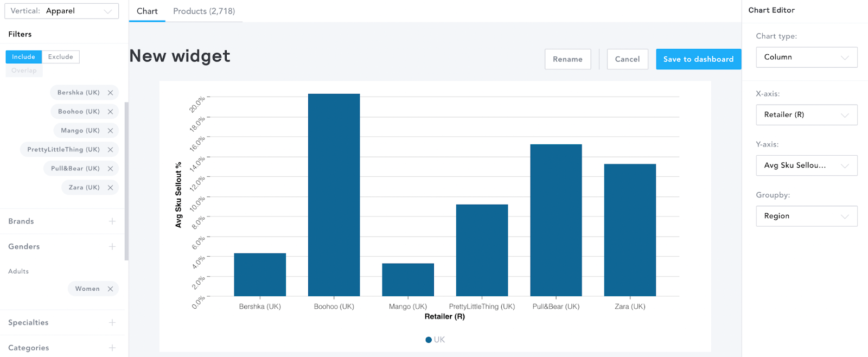Remove the PrettyLittleThing (UK) filter chip
The image size is (868, 357).
(x=110, y=150)
